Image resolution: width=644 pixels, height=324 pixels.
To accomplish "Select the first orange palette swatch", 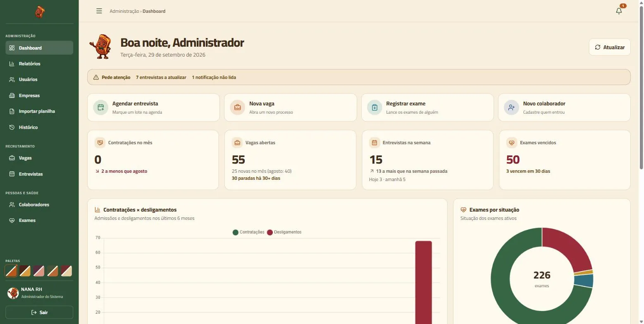I will click(11, 271).
